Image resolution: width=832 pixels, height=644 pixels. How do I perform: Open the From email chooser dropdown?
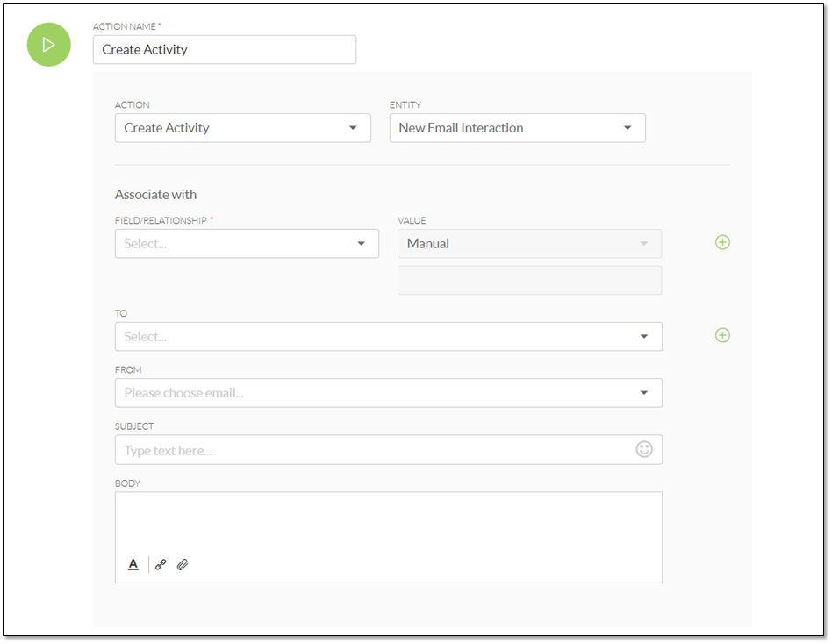pyautogui.click(x=389, y=393)
